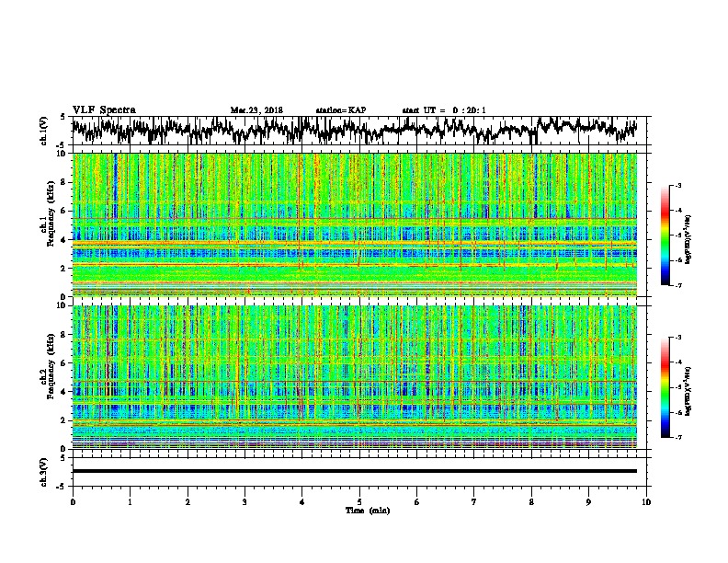728x563 pixels.
Task: Click the time axis tick label "1"
Action: pos(130,502)
